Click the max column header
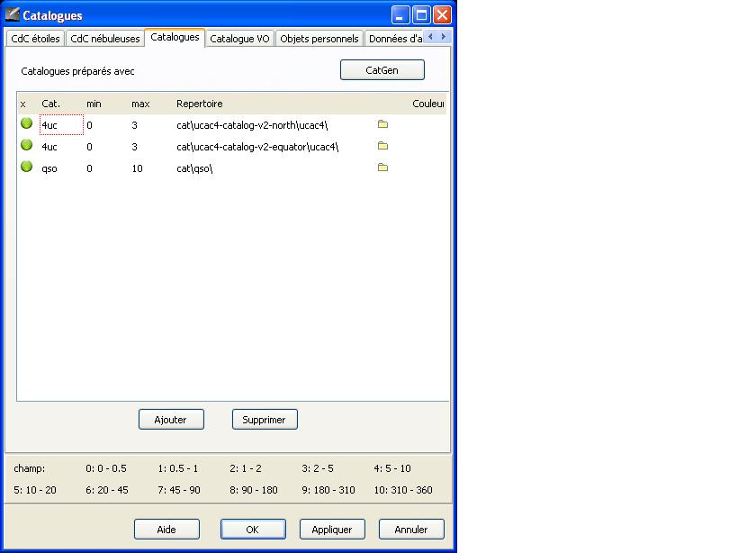The image size is (756, 553). (140, 104)
